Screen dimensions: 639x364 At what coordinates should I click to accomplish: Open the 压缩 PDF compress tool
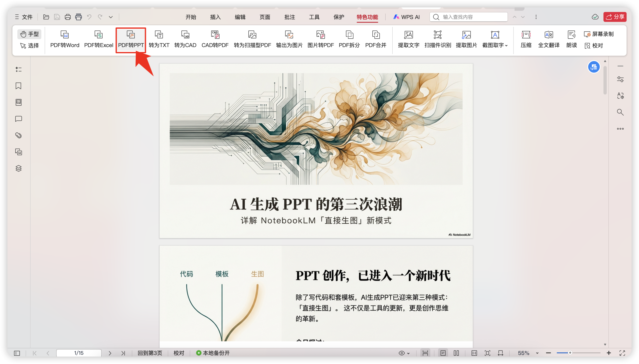526,39
